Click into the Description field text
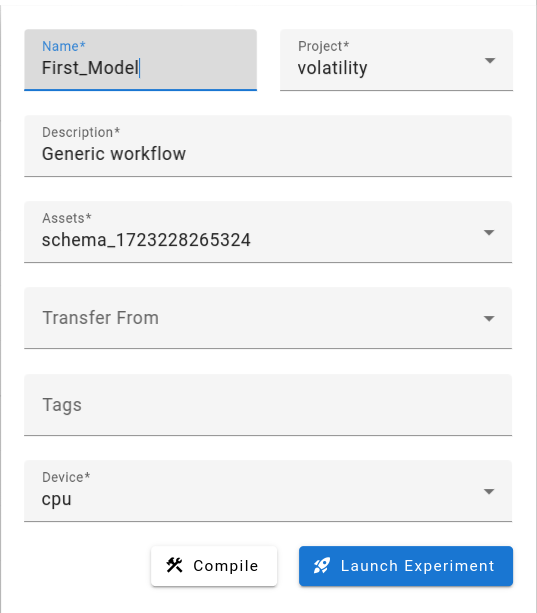537x613 pixels. [114, 154]
